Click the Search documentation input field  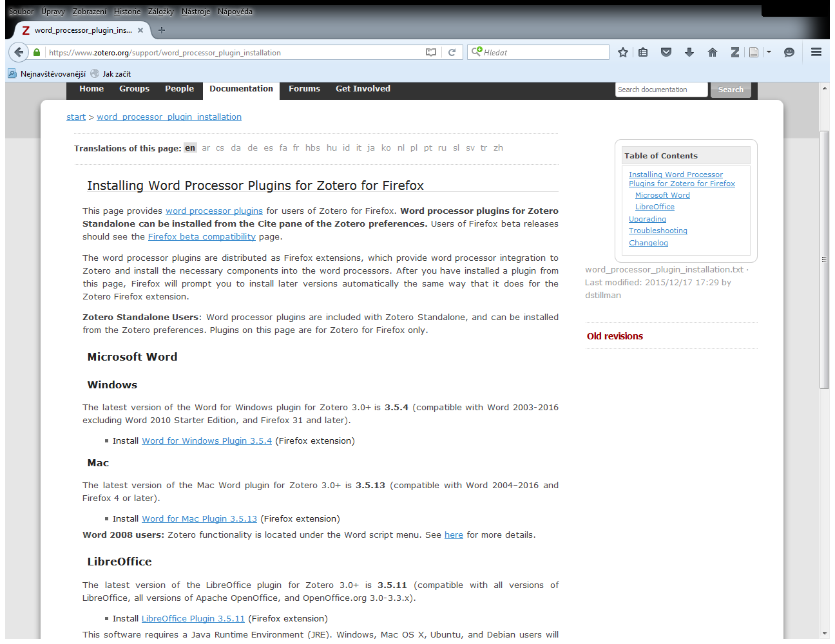661,90
